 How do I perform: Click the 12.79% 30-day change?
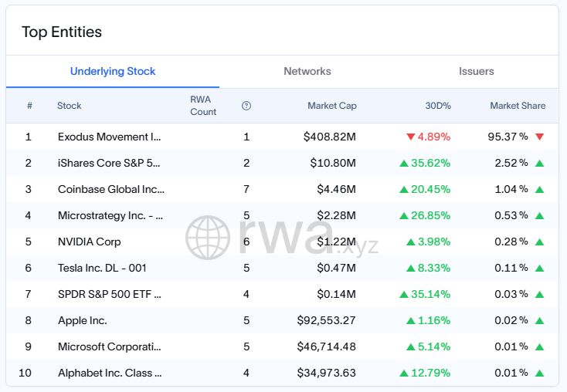(425, 373)
